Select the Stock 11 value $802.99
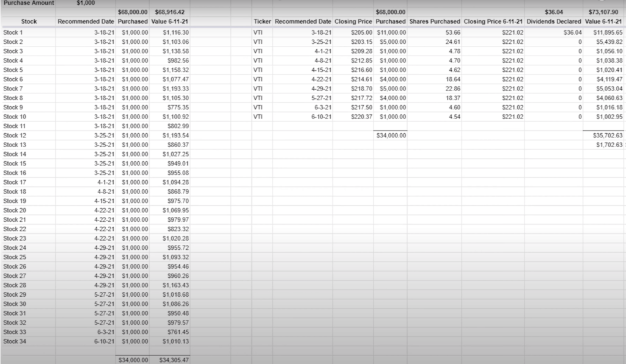Screen dimensions: 626x364 point(178,126)
